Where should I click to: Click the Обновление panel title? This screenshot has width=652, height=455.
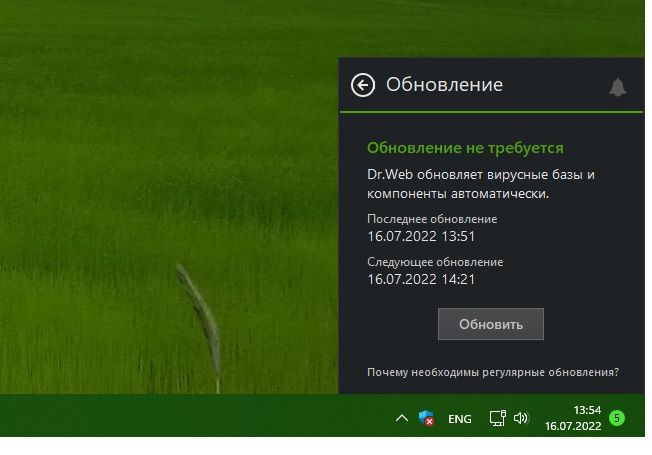[x=444, y=85]
